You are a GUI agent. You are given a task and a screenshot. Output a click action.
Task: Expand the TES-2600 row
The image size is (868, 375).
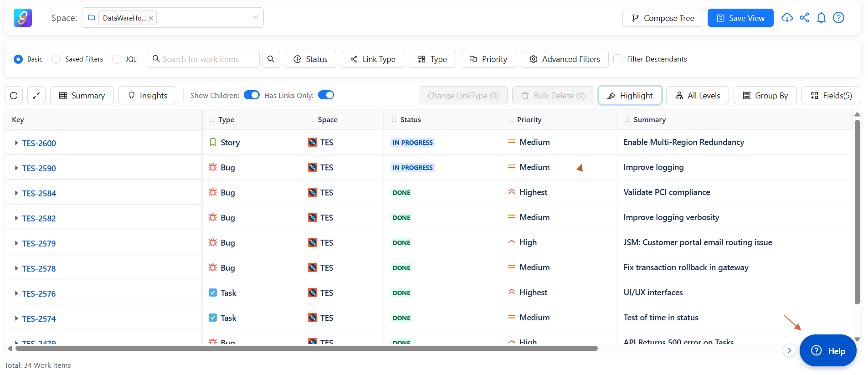[x=16, y=143]
